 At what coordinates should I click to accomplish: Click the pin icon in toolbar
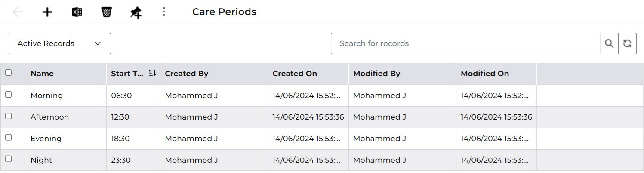tap(136, 12)
